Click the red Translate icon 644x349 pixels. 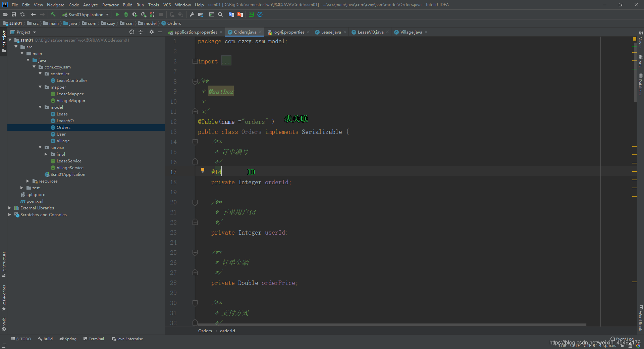pos(240,14)
